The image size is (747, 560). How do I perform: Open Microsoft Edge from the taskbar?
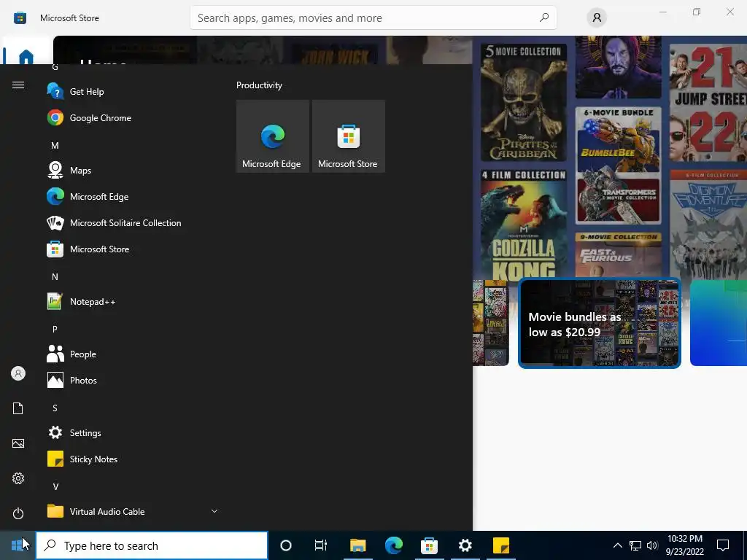[x=393, y=545]
